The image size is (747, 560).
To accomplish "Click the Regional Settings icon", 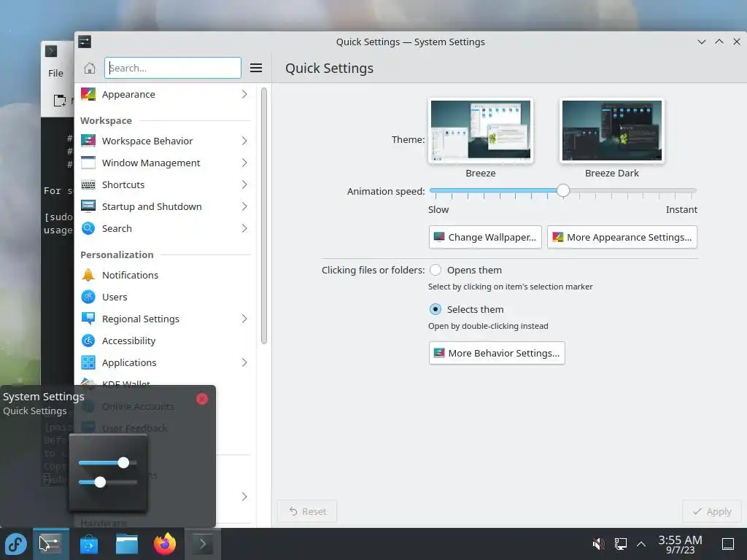I will coord(88,319).
